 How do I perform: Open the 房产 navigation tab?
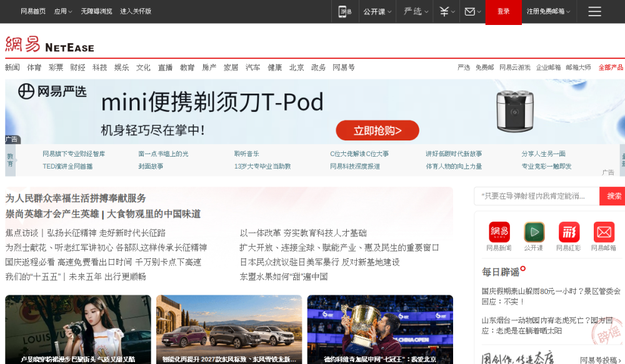(209, 67)
